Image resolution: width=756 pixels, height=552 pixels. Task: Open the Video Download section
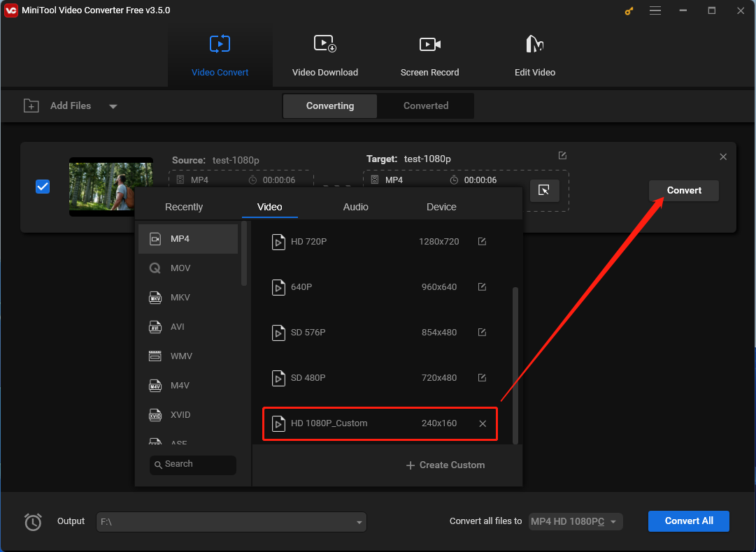325,55
